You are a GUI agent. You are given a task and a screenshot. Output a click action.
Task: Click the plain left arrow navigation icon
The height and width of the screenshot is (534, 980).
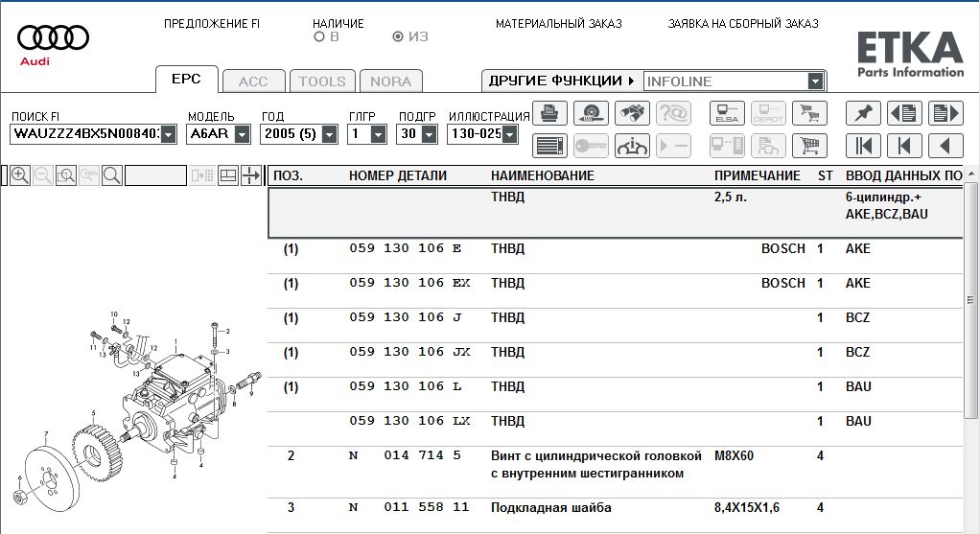click(x=945, y=146)
